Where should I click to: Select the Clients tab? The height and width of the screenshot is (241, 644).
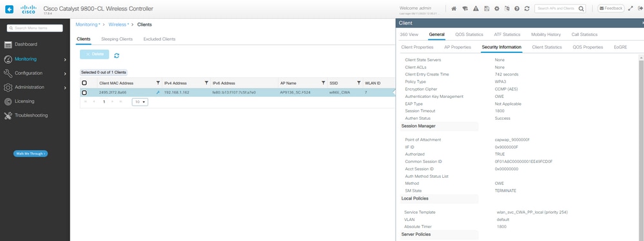[84, 39]
